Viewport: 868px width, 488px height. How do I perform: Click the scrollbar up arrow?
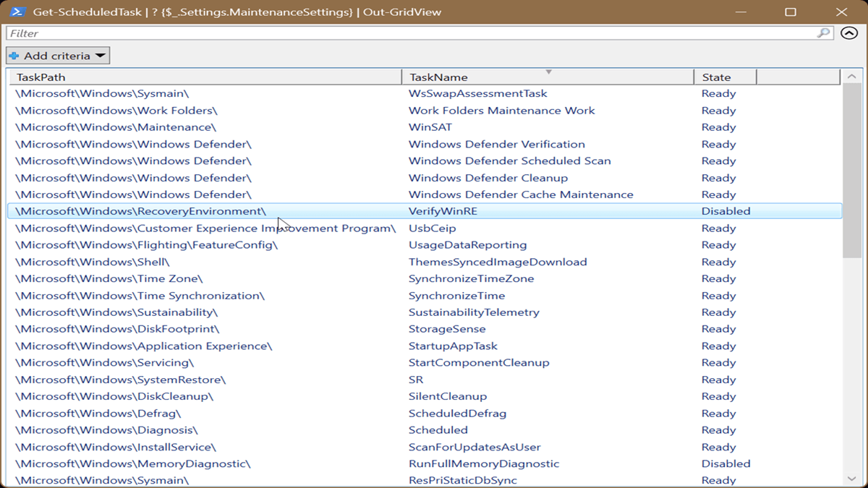point(851,77)
